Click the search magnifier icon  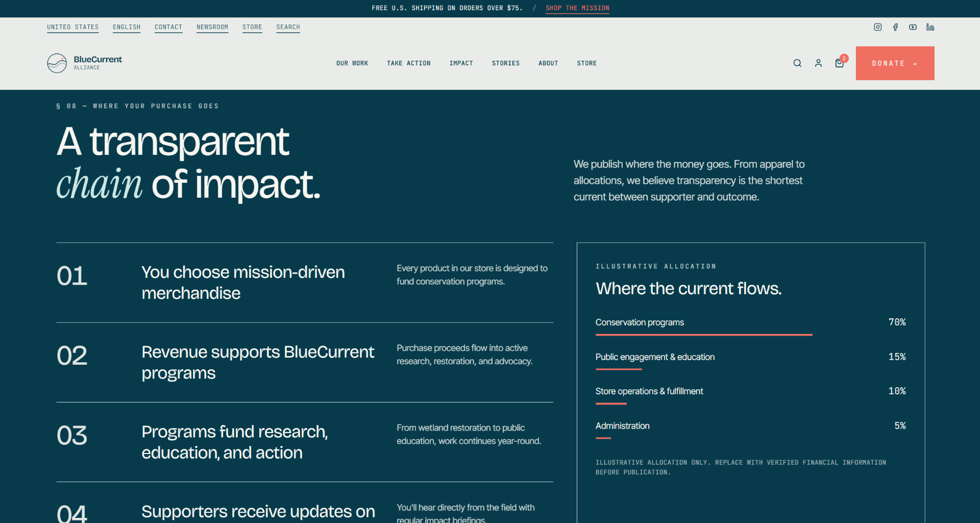pos(797,63)
